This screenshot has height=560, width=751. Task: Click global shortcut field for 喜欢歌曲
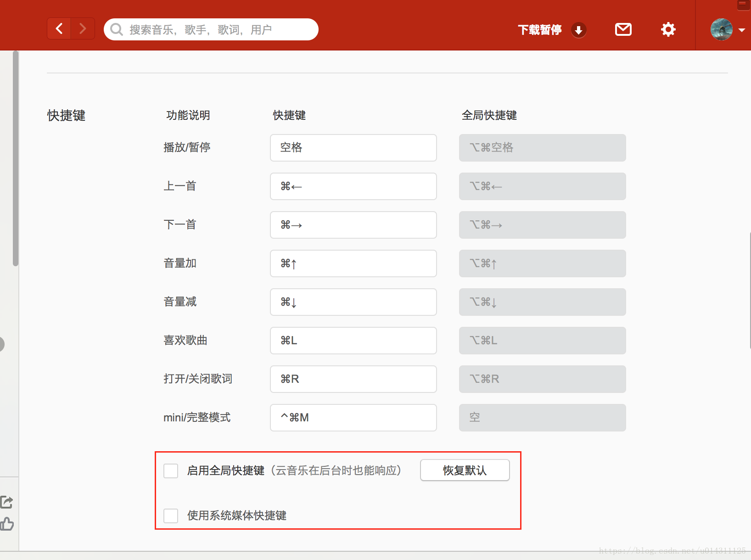pos(543,341)
